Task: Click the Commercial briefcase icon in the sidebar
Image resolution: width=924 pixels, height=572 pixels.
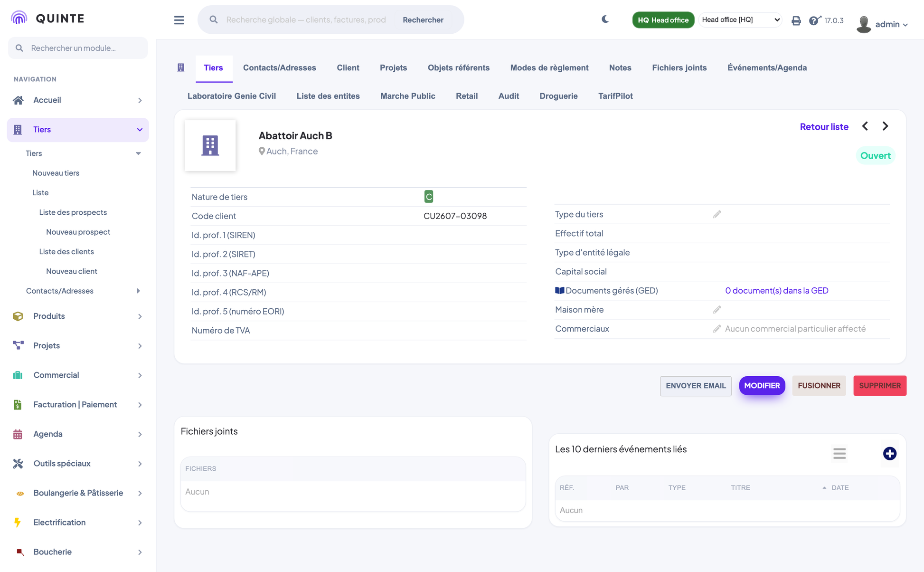Action: pyautogui.click(x=18, y=375)
